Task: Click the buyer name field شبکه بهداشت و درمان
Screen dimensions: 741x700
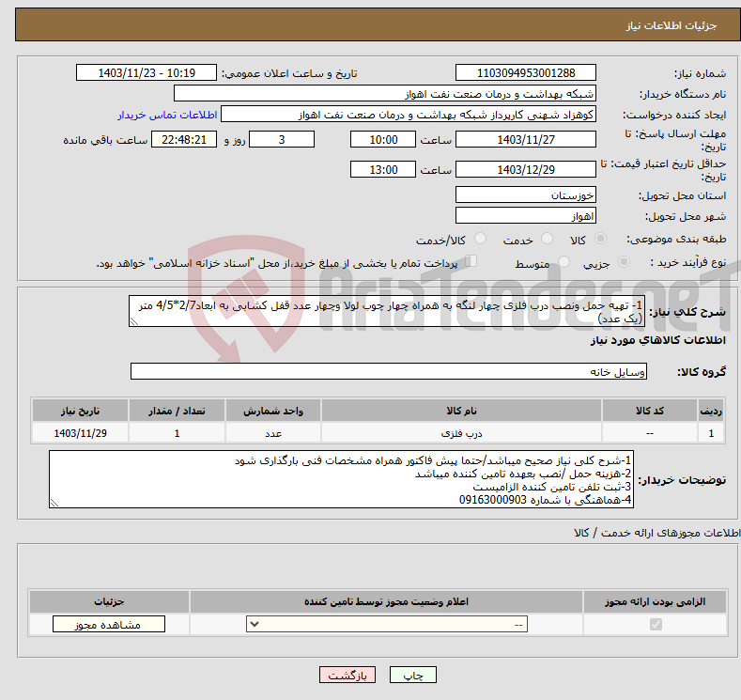Action: tap(385, 94)
